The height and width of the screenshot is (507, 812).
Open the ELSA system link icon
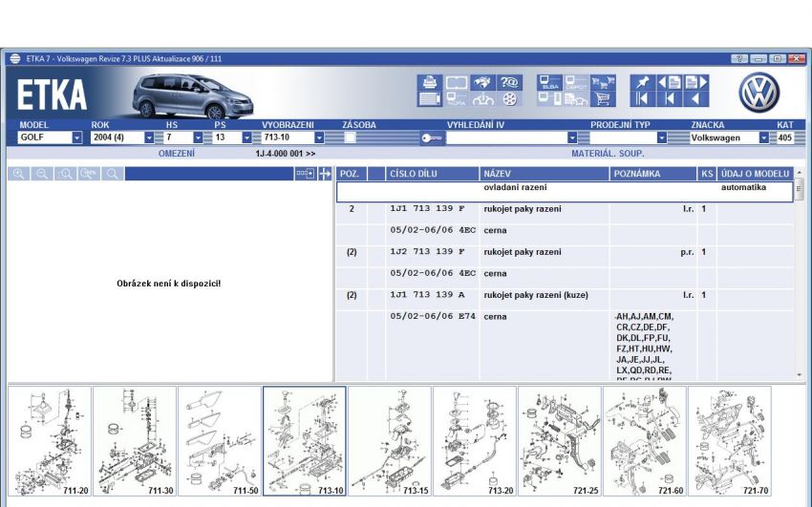[549, 82]
